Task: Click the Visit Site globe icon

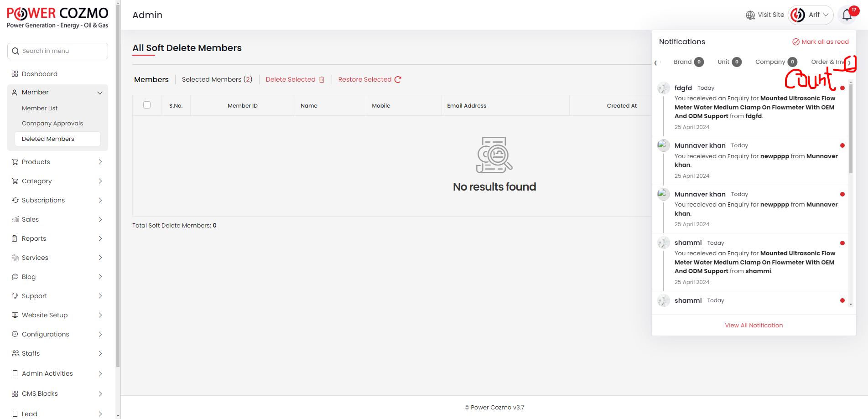Action: pyautogui.click(x=750, y=15)
